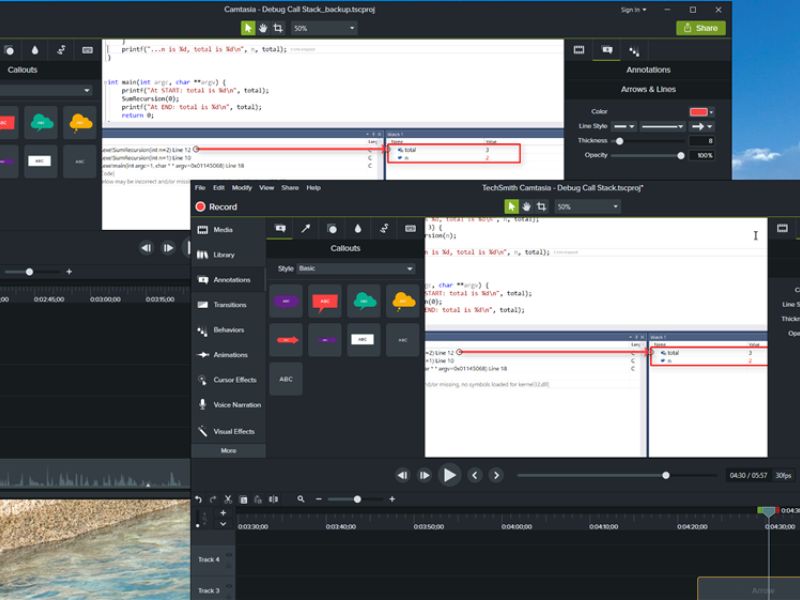
Task: Open the Color dropdown arrow in Arrows & Lines
Action: (711, 112)
